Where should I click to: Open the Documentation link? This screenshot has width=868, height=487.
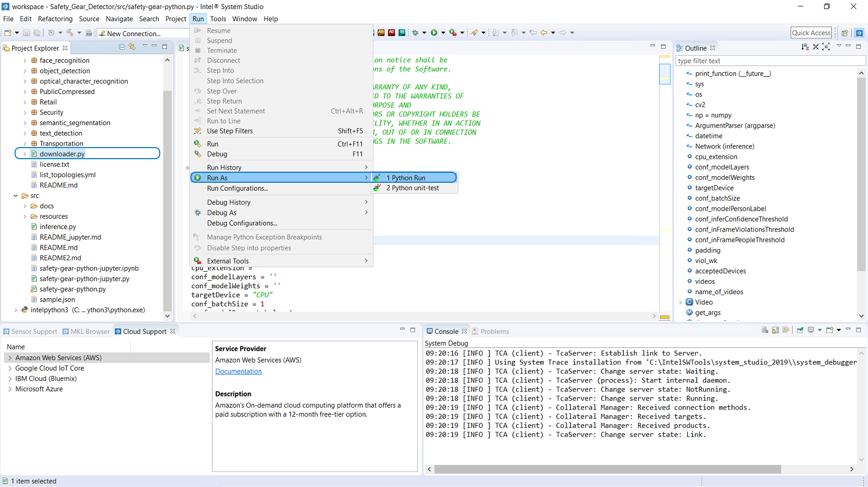click(238, 372)
